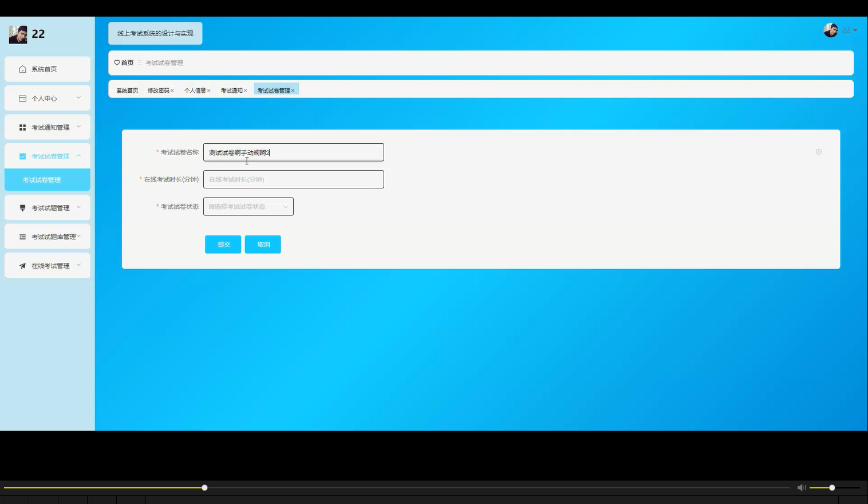Click the volume slider handle
Screen dimensions: 868x504
coord(832,488)
